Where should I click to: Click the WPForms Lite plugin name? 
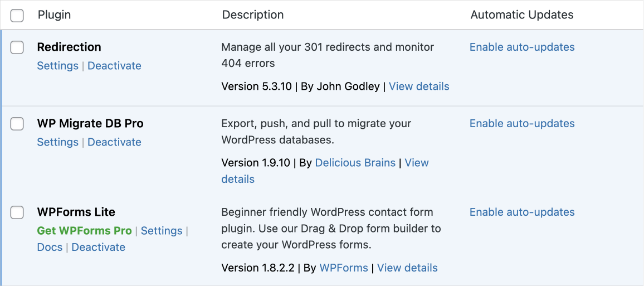point(76,212)
